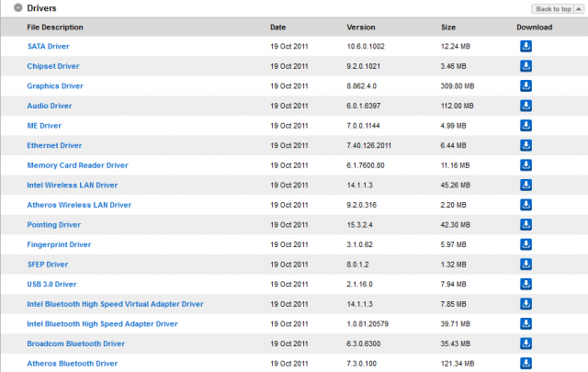The width and height of the screenshot is (588, 372).
Task: Download the SATA Driver file
Action: coord(526,46)
